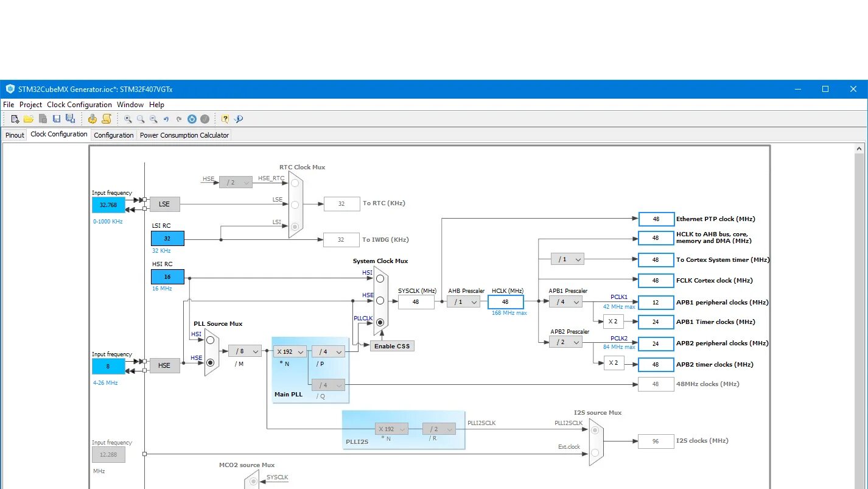Click the first magnifier zoom icon

point(128,119)
